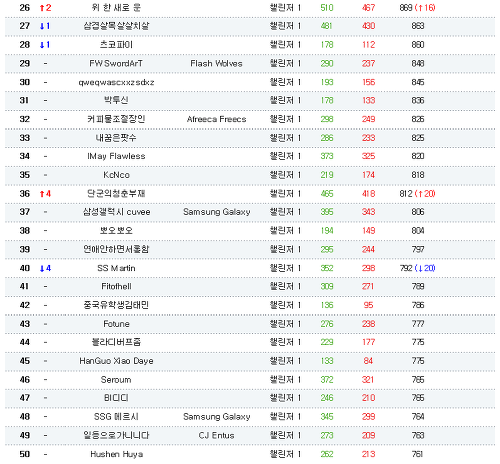500x464 pixels.
Task: Click the red up-2 rank arrow in row 26
Action: click(45, 8)
